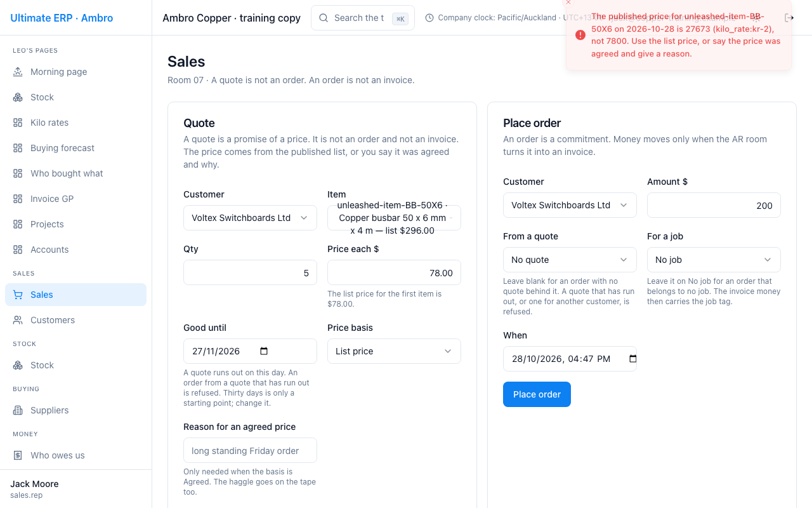Open the Suppliers page
The width and height of the screenshot is (812, 508).
pyautogui.click(x=76, y=410)
